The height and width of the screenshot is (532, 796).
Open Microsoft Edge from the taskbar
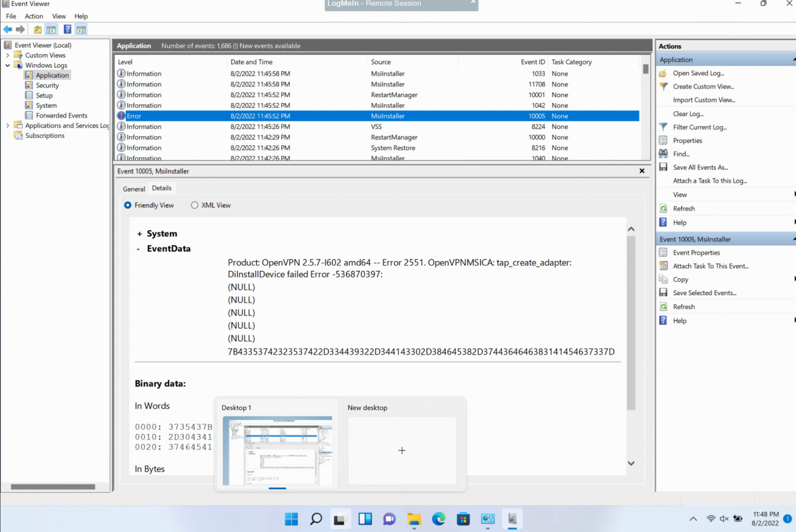tap(439, 519)
